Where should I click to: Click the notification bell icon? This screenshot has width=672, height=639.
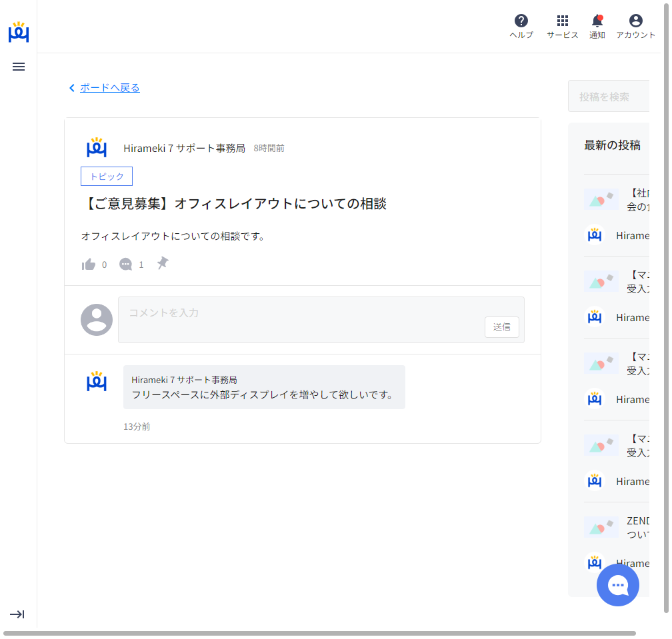(597, 21)
